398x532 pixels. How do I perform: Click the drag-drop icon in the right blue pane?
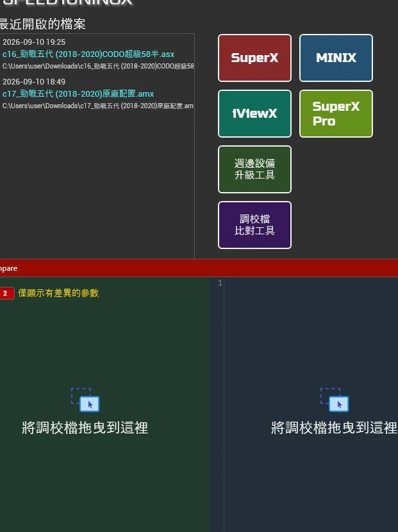[x=335, y=400]
